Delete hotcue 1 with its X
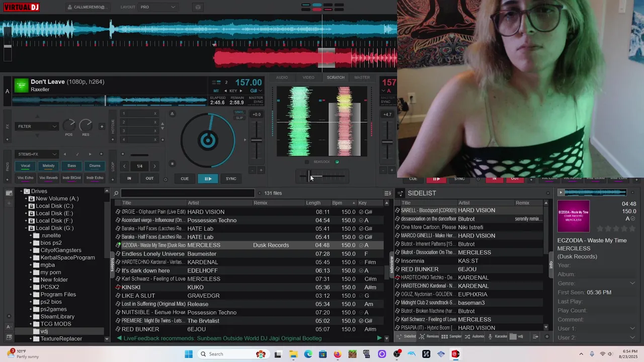The width and height of the screenshot is (644, 362). pyautogui.click(x=155, y=114)
